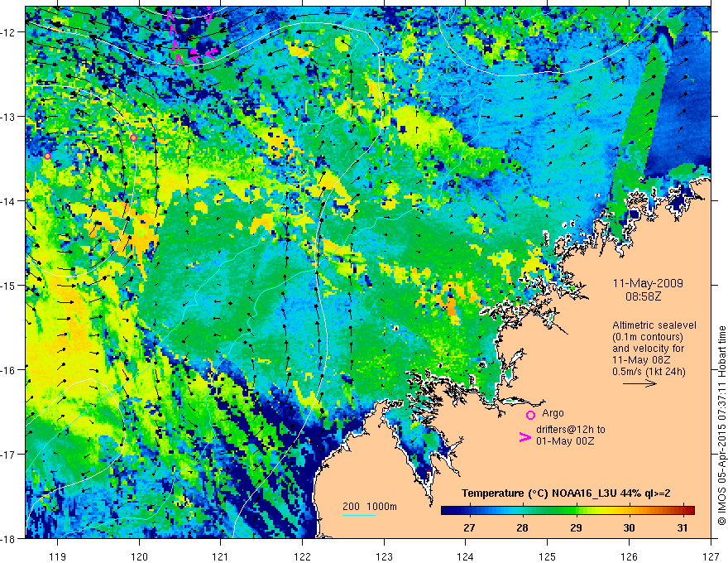
Task: Click longitude axis label 126
Action: (x=629, y=556)
